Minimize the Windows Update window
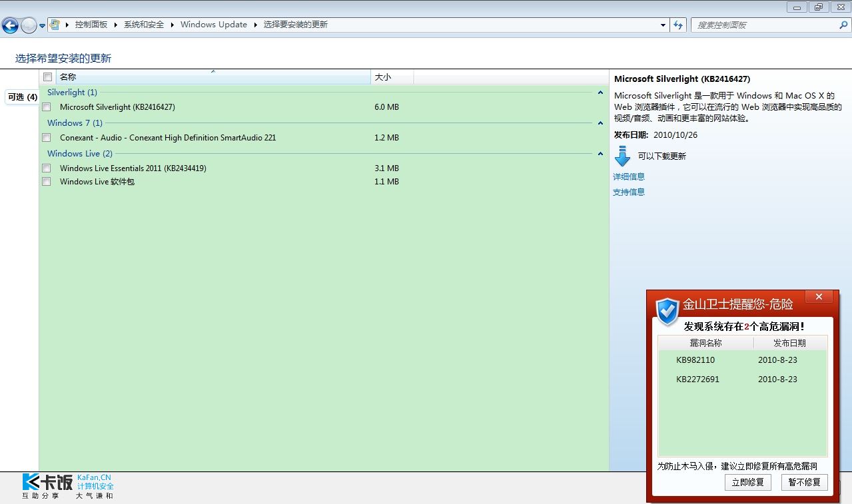 coord(796,7)
